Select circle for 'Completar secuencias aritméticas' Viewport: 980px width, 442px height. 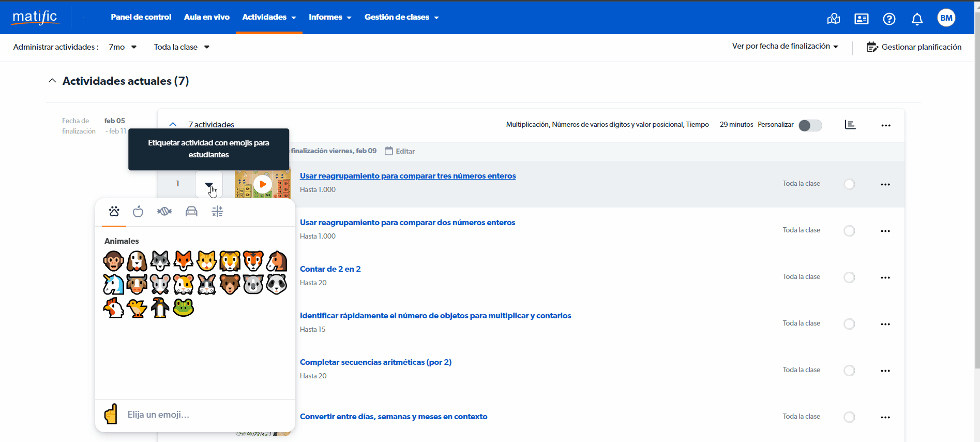(x=849, y=371)
